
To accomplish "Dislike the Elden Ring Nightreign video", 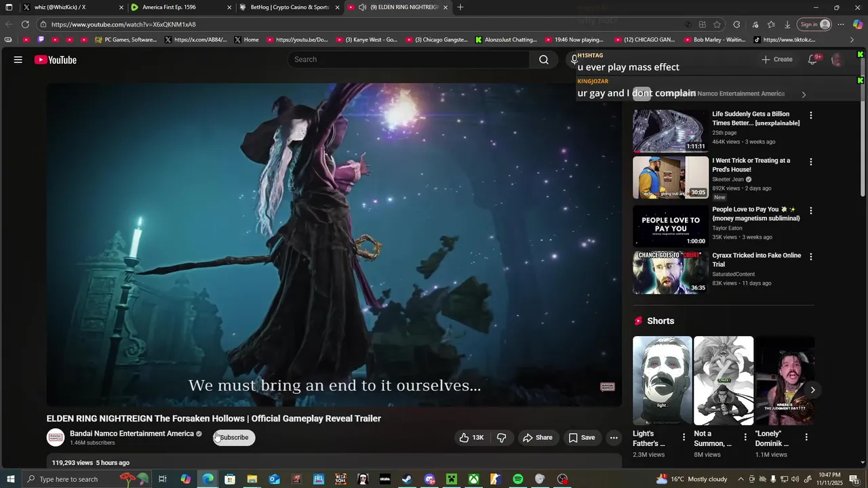I will (x=502, y=438).
